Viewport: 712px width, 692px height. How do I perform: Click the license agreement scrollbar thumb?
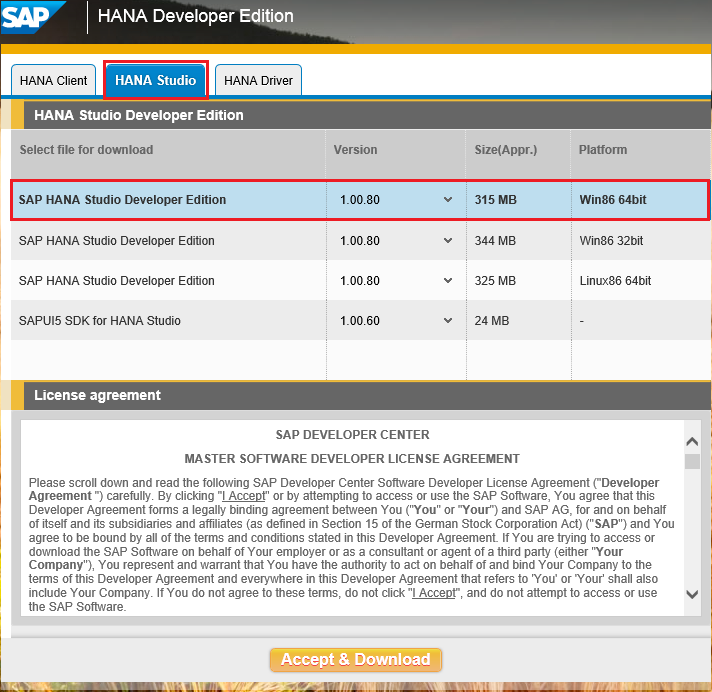(x=692, y=462)
